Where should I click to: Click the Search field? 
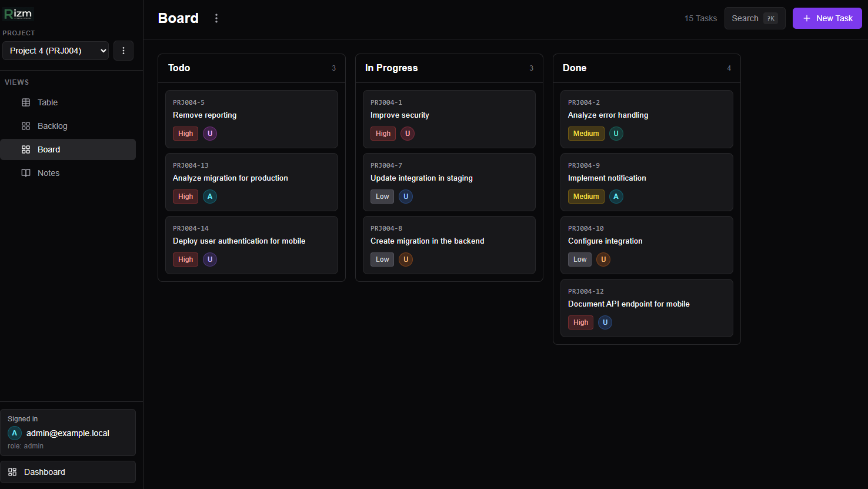[x=755, y=18]
